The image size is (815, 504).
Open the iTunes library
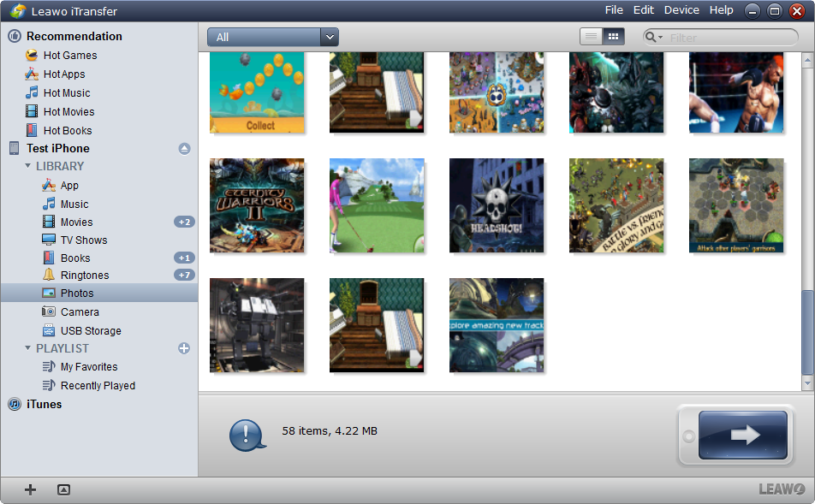pos(44,404)
